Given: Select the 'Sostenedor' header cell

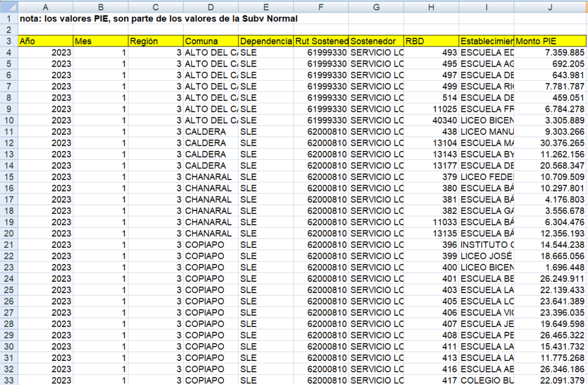Looking at the screenshot, I should tap(376, 41).
